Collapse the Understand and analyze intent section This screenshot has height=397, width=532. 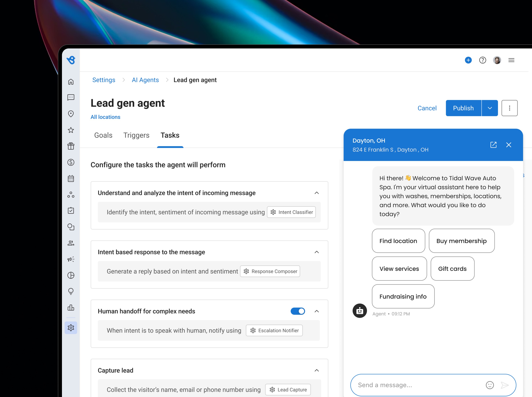[x=317, y=193]
